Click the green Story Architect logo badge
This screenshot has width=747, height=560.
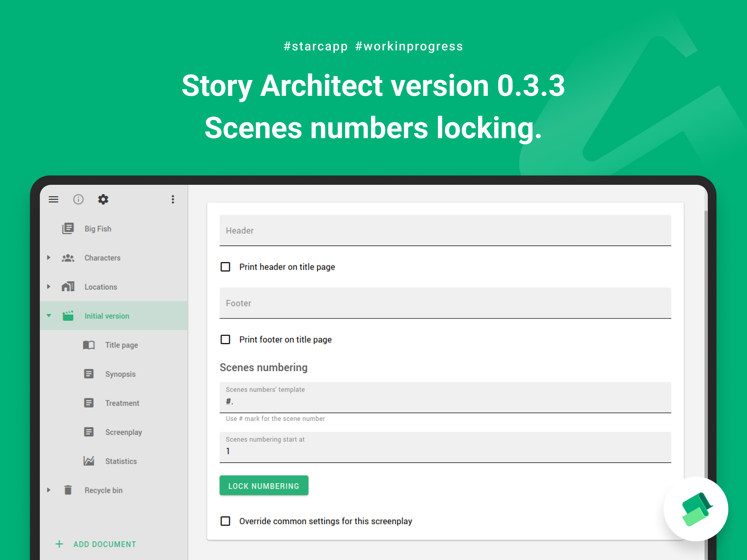click(696, 509)
